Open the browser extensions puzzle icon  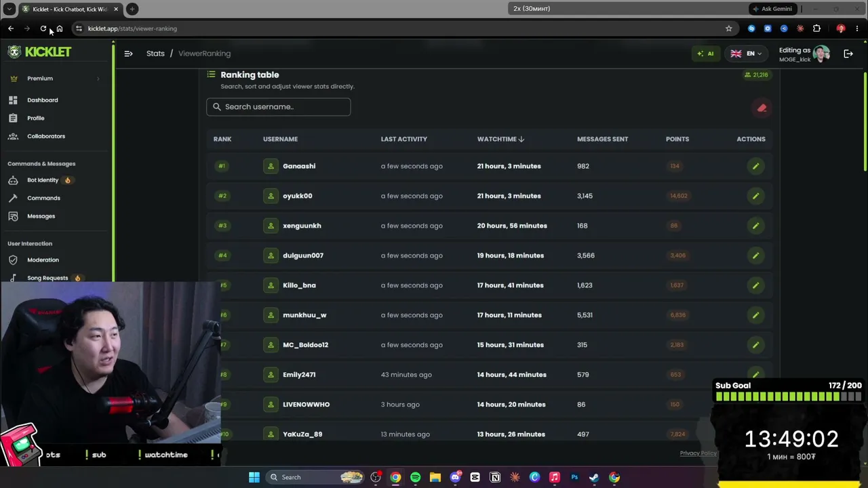coord(816,28)
